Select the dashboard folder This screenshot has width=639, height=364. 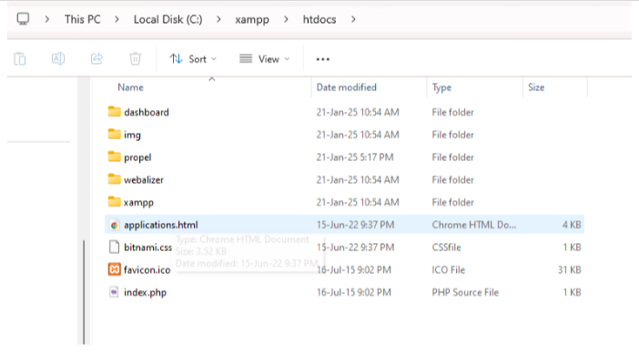click(146, 112)
